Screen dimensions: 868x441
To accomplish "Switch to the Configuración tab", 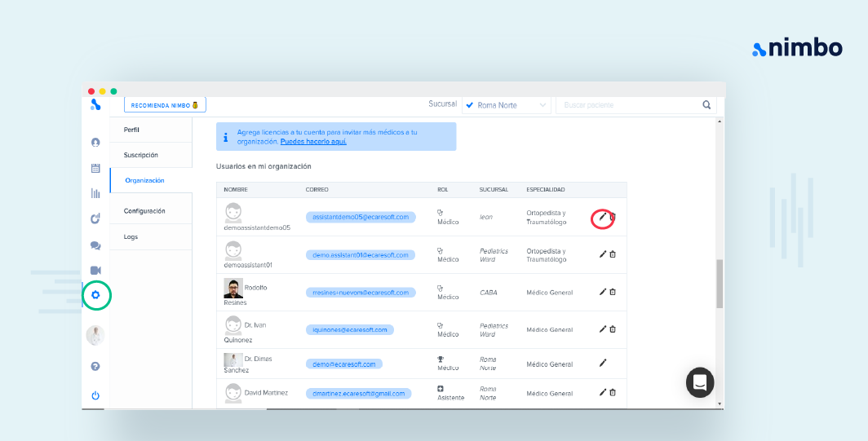I will pyautogui.click(x=151, y=211).
